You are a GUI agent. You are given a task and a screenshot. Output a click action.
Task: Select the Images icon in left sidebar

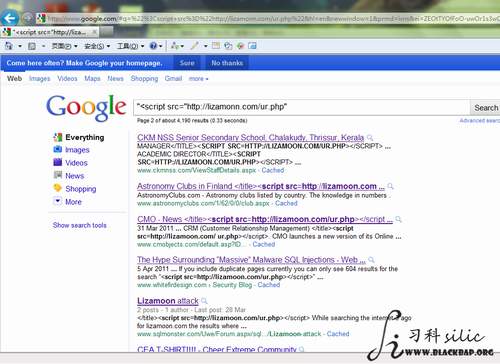click(x=58, y=149)
